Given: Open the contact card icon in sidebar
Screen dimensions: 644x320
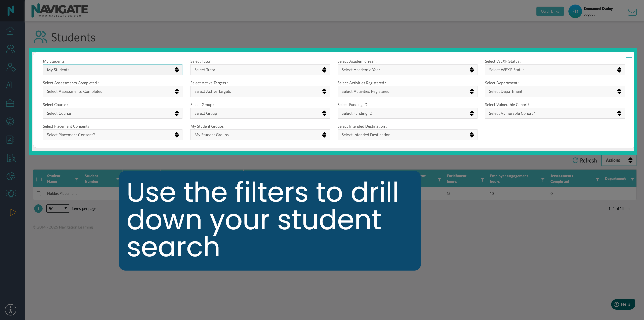Looking at the screenshot, I should [x=11, y=139].
